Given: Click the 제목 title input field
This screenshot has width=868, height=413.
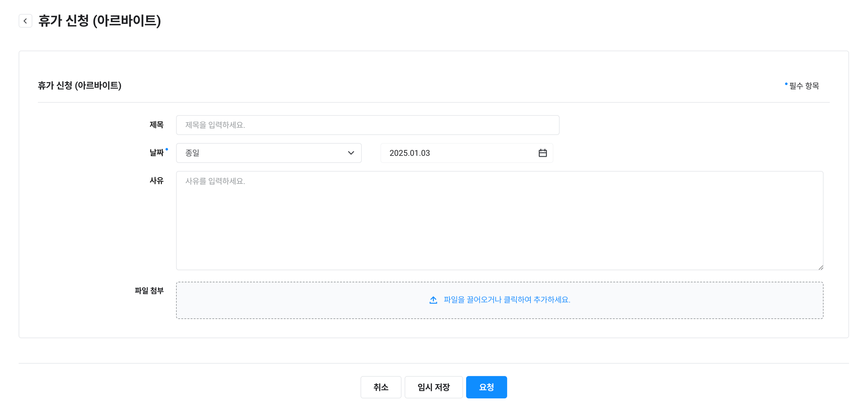Looking at the screenshot, I should pyautogui.click(x=367, y=125).
